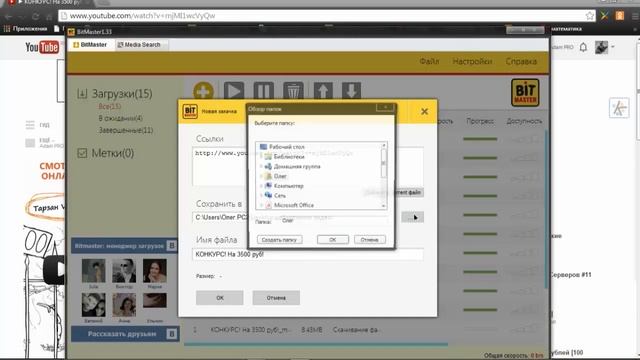Viewport: 640px width, 360px height.
Task: Open the Справка menu
Action: pyautogui.click(x=521, y=62)
